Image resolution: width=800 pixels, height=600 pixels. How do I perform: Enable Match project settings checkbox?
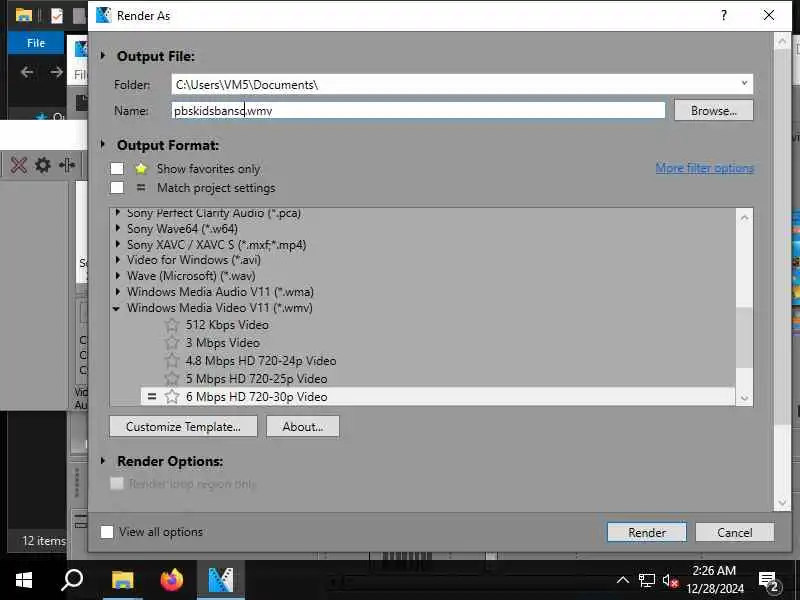click(x=117, y=188)
